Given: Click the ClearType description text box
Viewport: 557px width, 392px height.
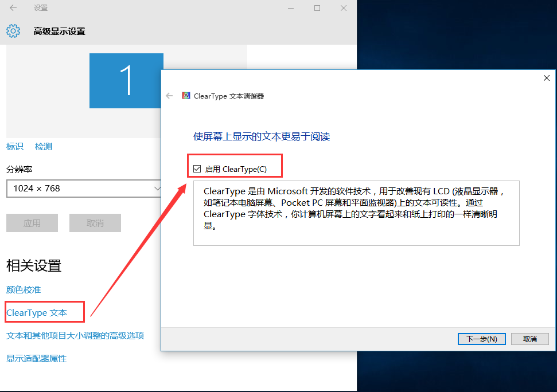Looking at the screenshot, I should [356, 213].
